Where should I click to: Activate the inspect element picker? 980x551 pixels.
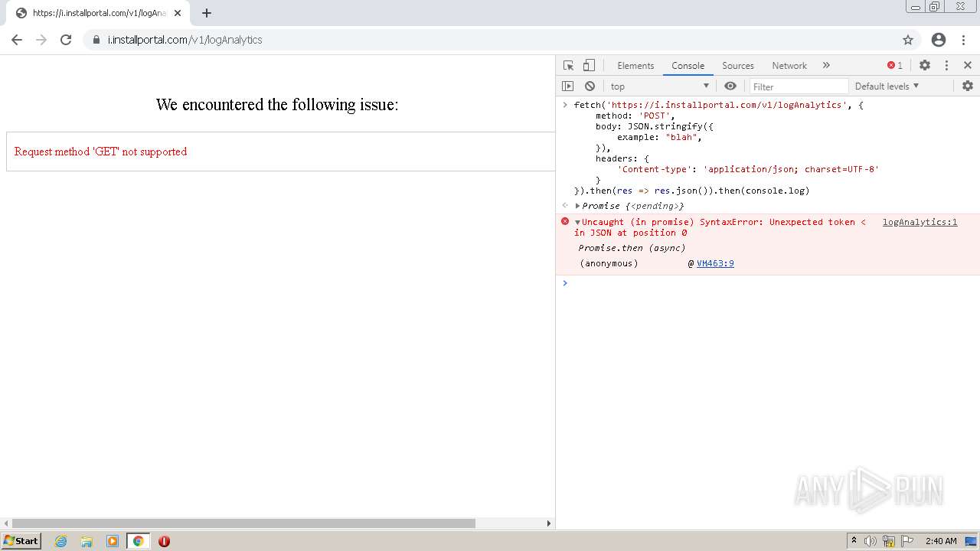pyautogui.click(x=568, y=66)
